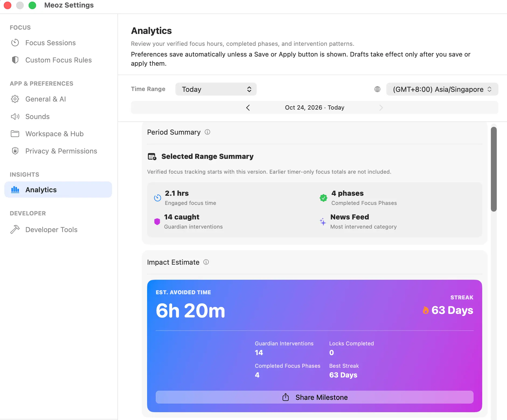Click the Impact Estimate info icon
The height and width of the screenshot is (420, 507).
[206, 262]
